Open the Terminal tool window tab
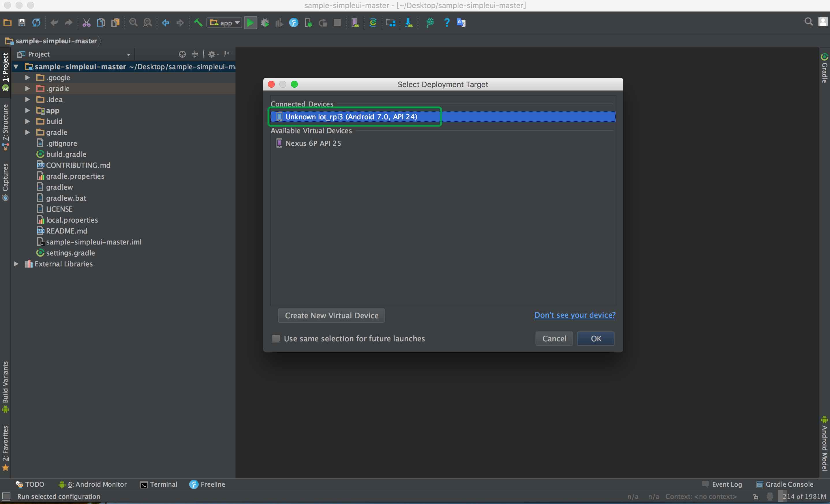 pyautogui.click(x=159, y=484)
